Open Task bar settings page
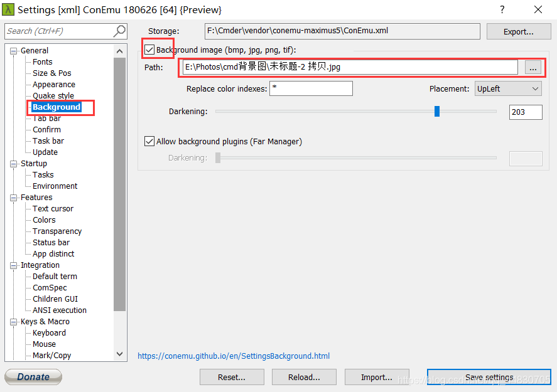 [48, 141]
